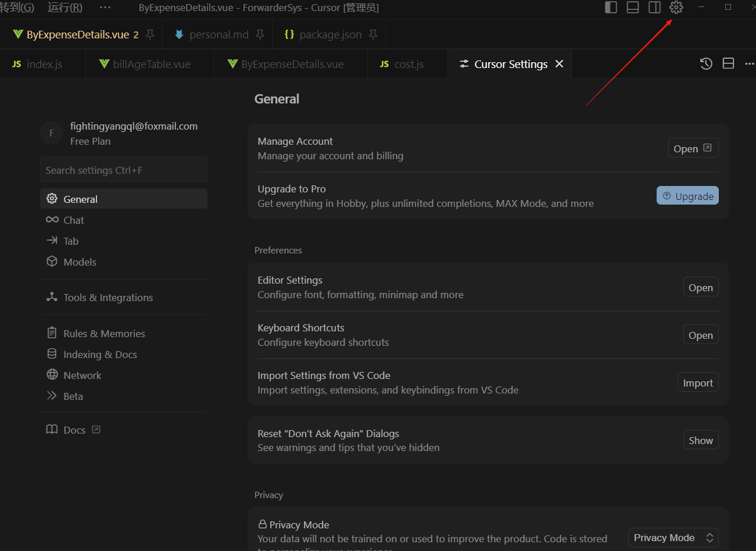Image resolution: width=756 pixels, height=551 pixels.
Task: Open the Models settings section
Action: click(124, 262)
